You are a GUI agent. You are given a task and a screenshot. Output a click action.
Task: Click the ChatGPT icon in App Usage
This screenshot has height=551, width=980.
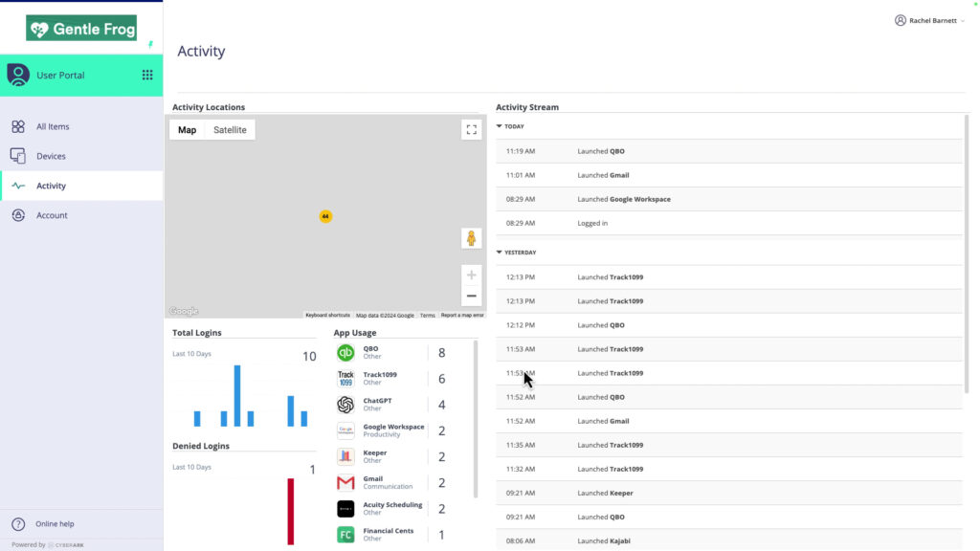point(345,404)
